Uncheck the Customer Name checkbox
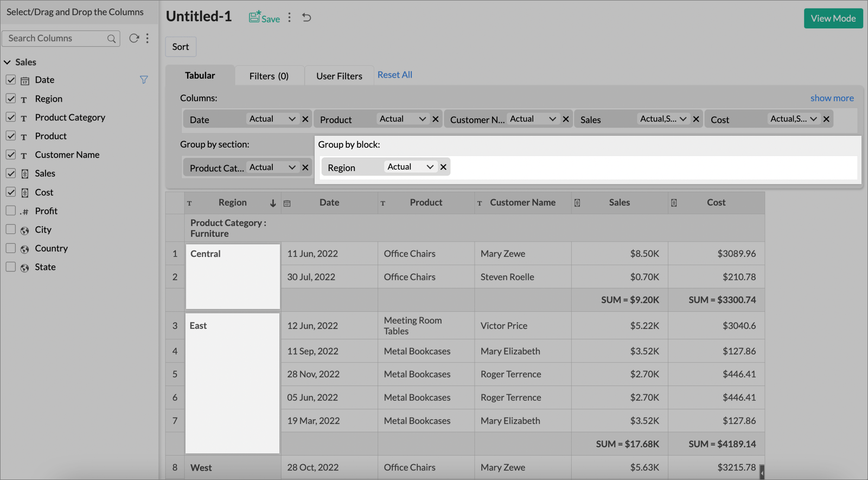The width and height of the screenshot is (868, 480). point(11,155)
